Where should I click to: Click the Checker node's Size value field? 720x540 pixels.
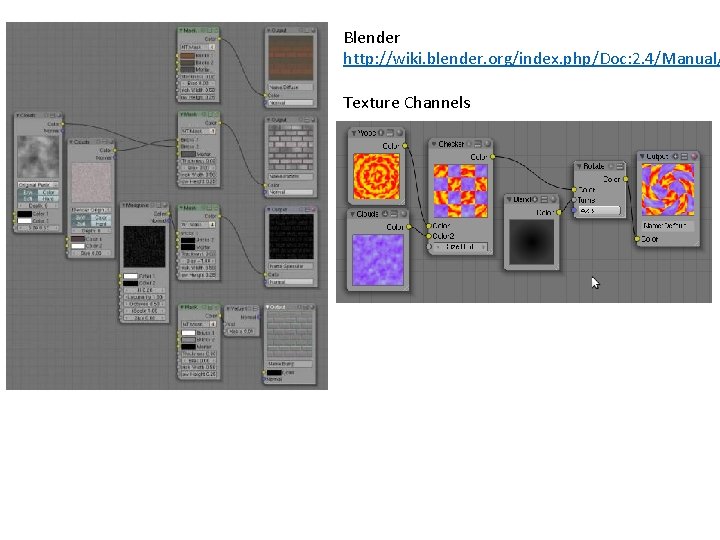coord(459,247)
